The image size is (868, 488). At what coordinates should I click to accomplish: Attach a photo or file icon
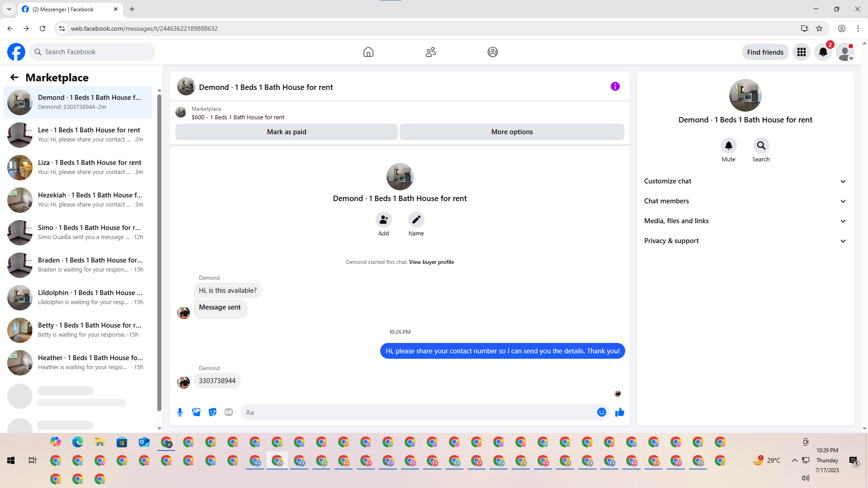pyautogui.click(x=196, y=412)
